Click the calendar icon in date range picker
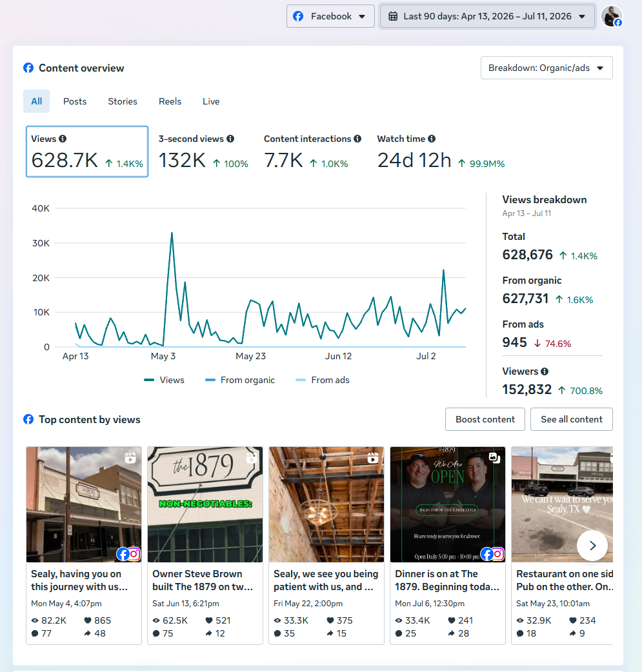This screenshot has width=642, height=672. click(393, 16)
